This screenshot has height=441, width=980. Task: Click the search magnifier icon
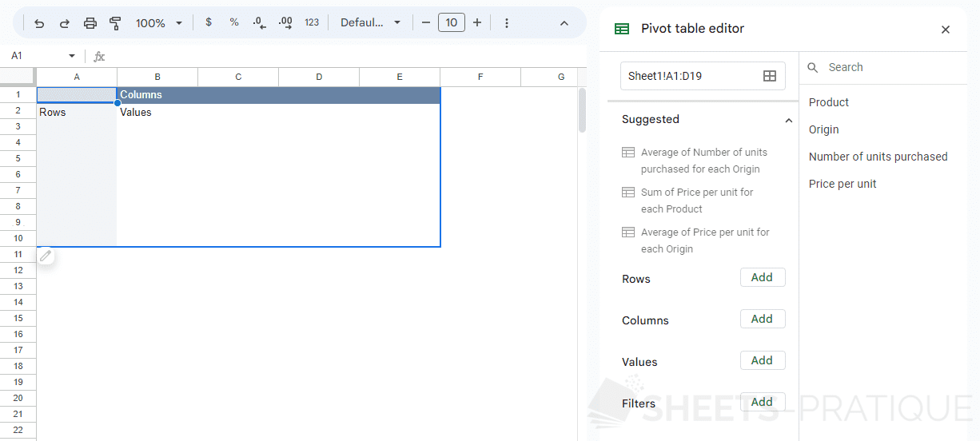[813, 68]
